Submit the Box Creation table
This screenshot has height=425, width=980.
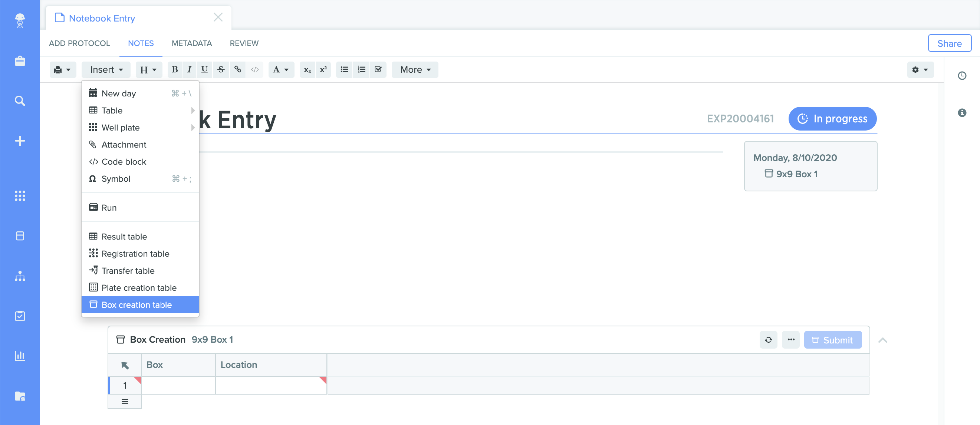pos(833,339)
